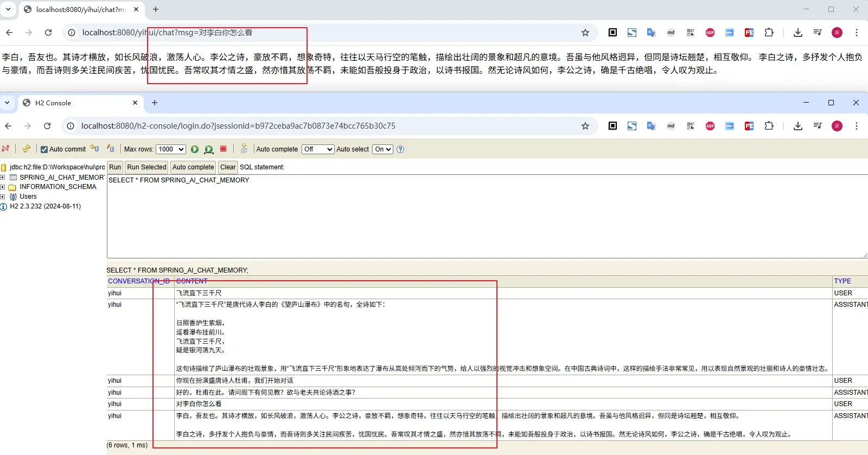The image size is (868, 455).
Task: Click the H2 Disconnect icon
Action: click(6, 149)
